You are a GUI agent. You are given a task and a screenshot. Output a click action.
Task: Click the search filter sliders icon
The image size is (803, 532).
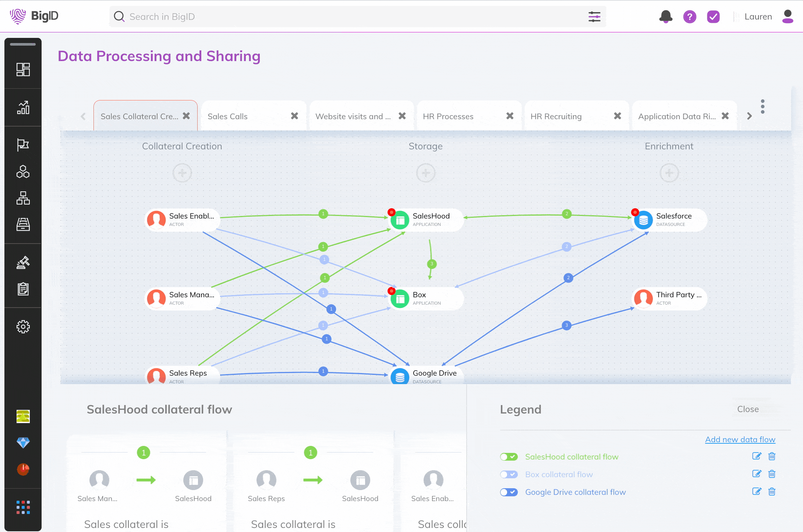coord(594,17)
